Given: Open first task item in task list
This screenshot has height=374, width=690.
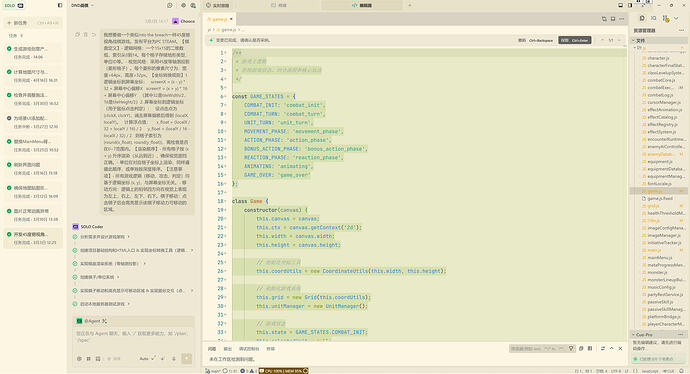Looking at the screenshot, I should click(x=33, y=52).
